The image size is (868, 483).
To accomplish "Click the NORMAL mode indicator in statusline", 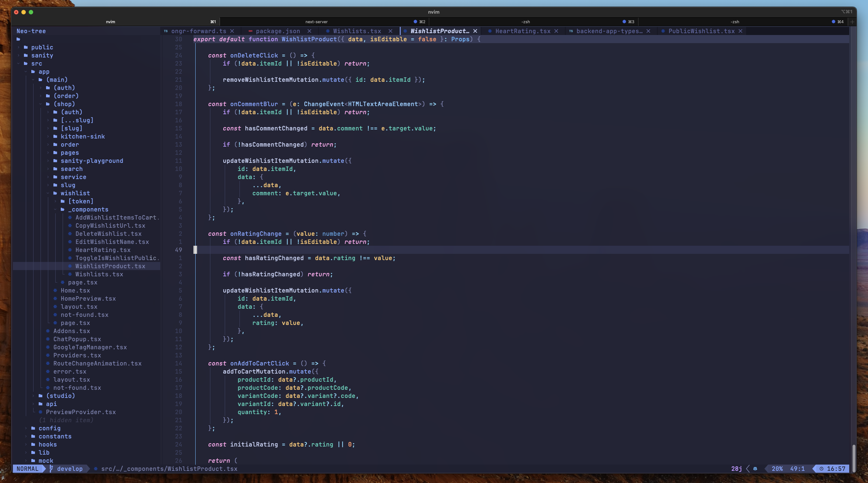I will (x=27, y=469).
